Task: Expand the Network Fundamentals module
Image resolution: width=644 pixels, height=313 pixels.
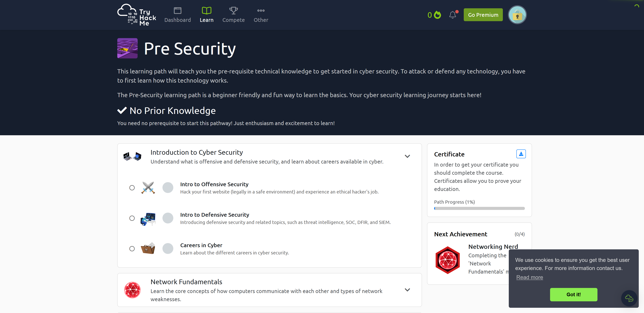Action: coord(407,290)
